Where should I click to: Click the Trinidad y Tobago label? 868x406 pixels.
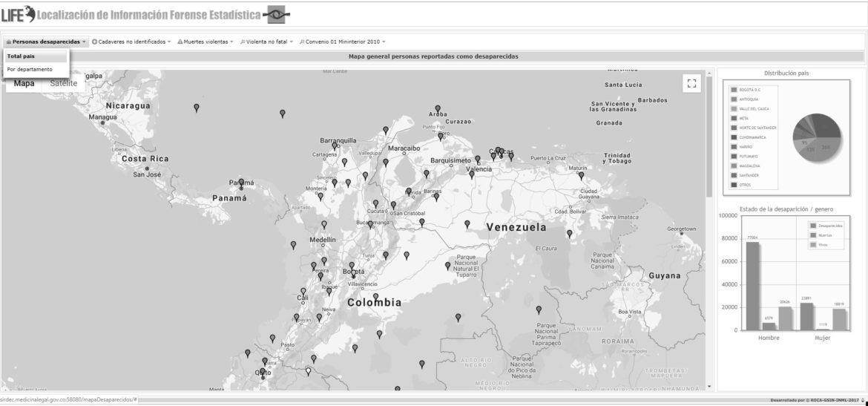coord(617,158)
